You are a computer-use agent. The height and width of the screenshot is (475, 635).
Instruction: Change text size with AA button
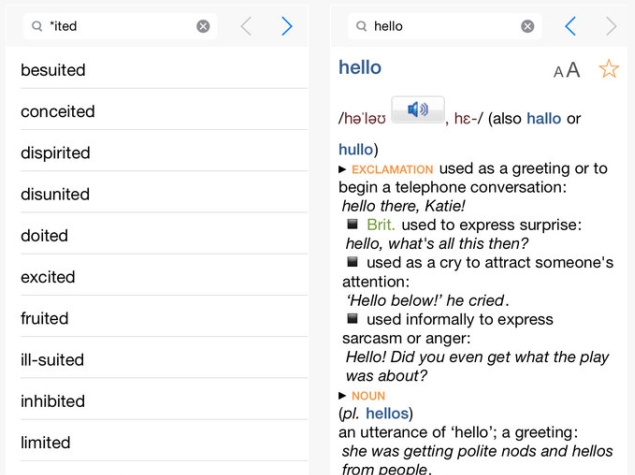tap(566, 70)
